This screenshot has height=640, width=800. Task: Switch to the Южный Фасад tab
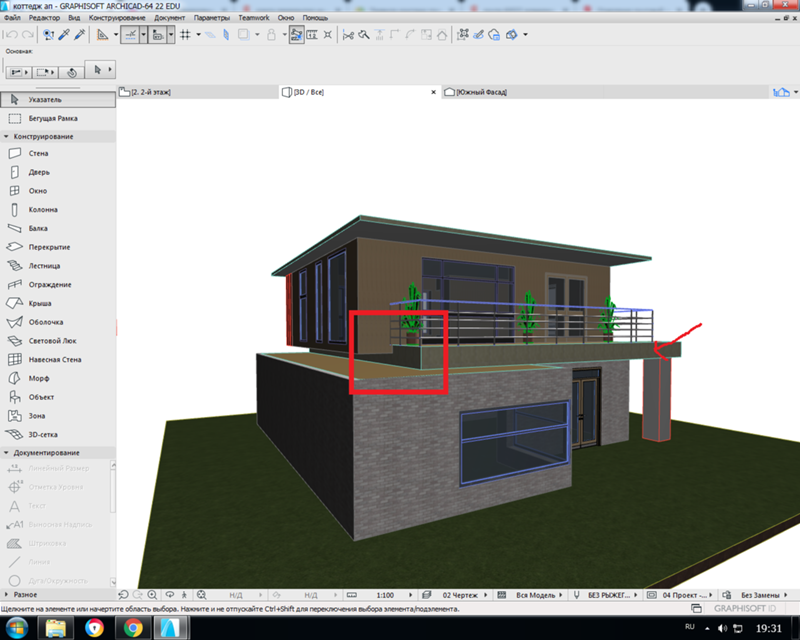point(481,92)
